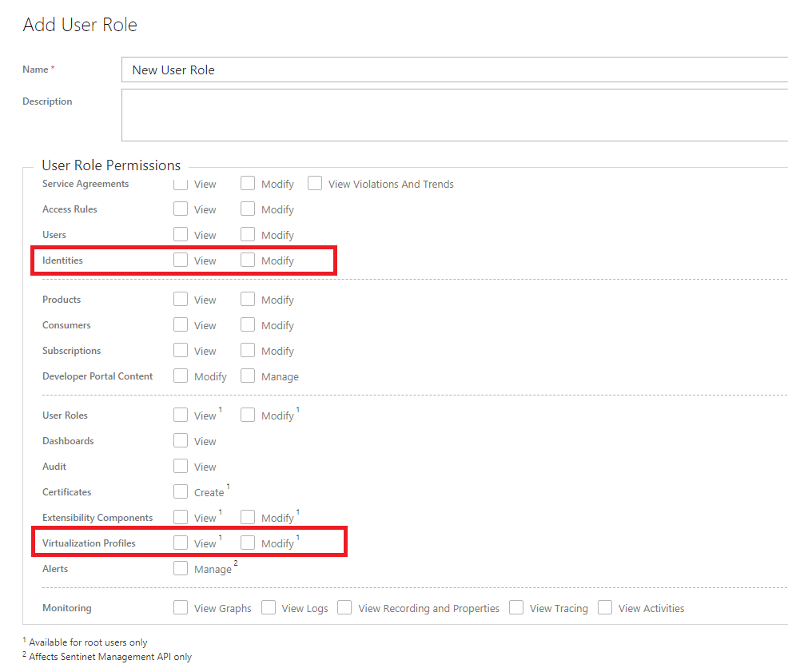The image size is (788, 672).
Task: Enable Manage for Developer Portal Content
Action: coord(248,376)
